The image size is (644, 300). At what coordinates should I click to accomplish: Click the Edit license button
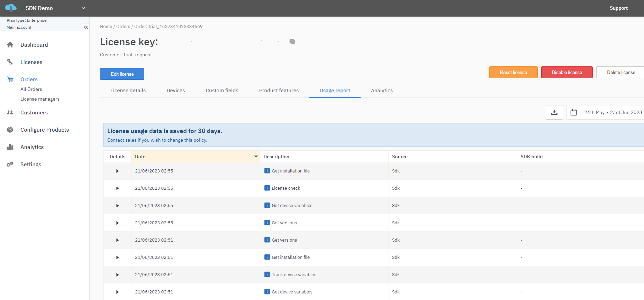pos(122,74)
